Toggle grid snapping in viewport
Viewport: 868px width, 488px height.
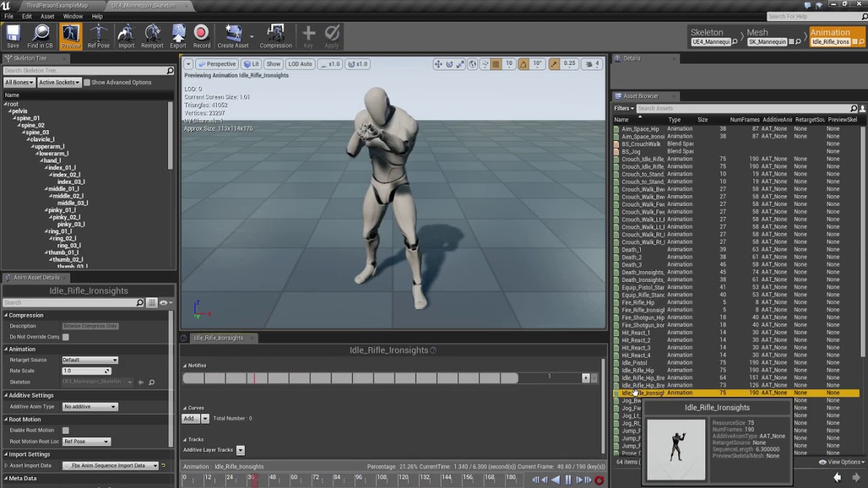(x=496, y=64)
